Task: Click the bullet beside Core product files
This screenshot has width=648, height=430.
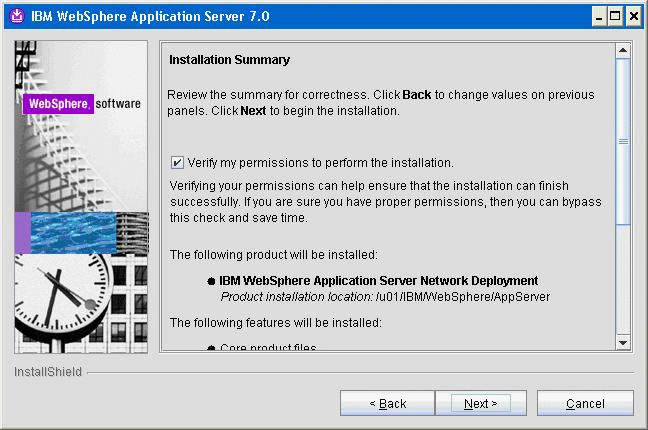Action: (x=211, y=347)
